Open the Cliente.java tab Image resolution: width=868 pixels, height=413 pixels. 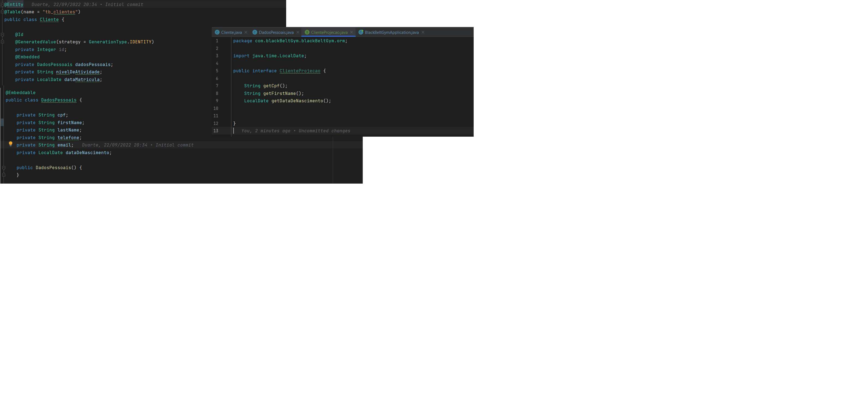point(231,32)
